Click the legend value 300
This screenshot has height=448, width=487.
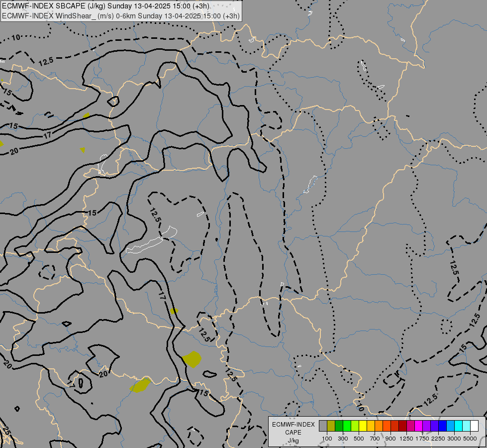(x=343, y=439)
